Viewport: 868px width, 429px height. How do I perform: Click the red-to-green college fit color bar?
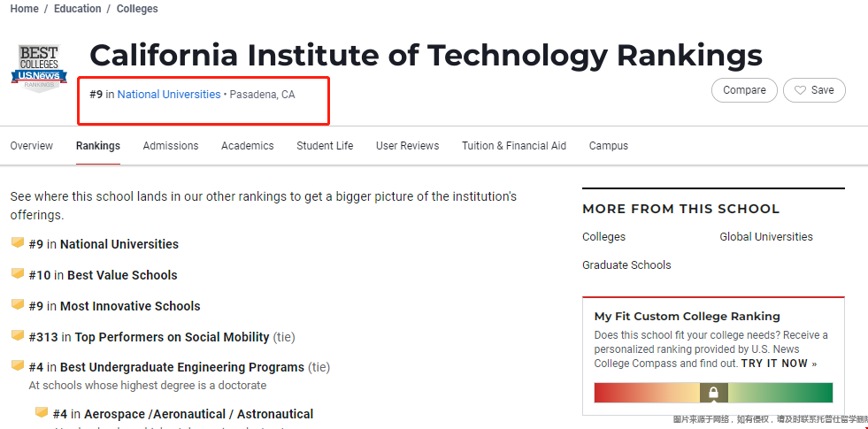click(646, 393)
